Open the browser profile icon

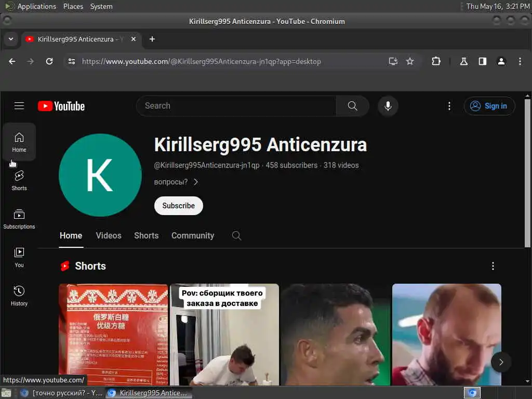click(501, 61)
